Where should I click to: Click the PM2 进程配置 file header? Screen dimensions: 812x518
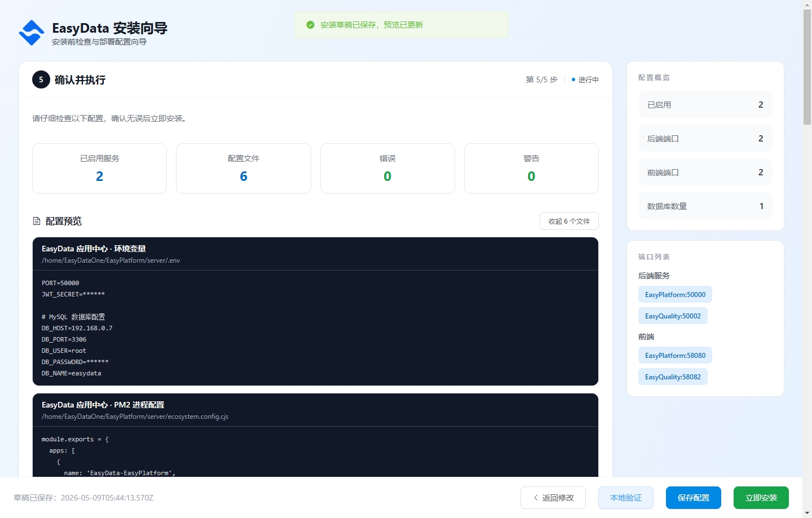[315, 410]
